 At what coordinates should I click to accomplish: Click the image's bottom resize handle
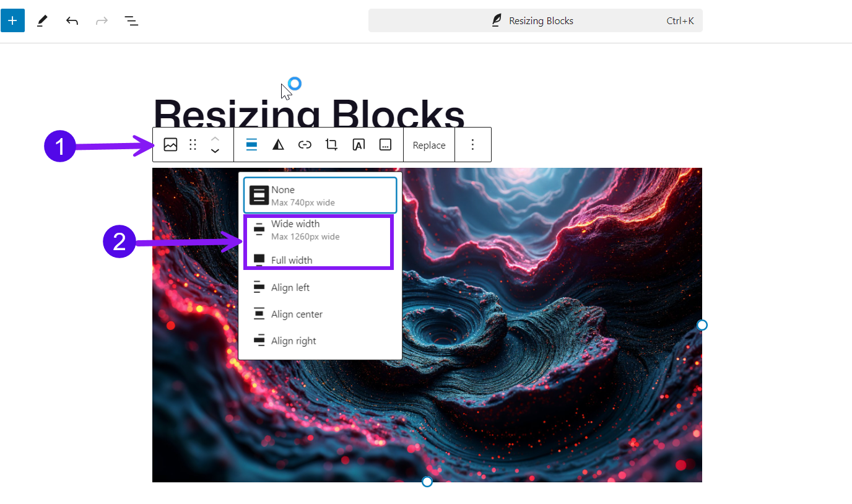click(427, 481)
